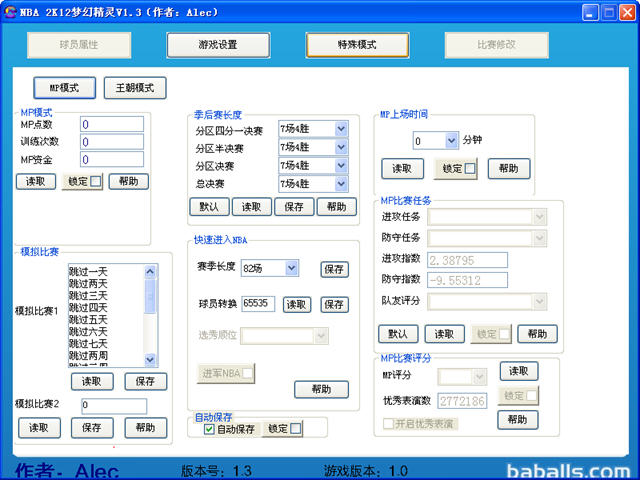
Task: Click the list scrollbar down arrow
Action: point(150,359)
